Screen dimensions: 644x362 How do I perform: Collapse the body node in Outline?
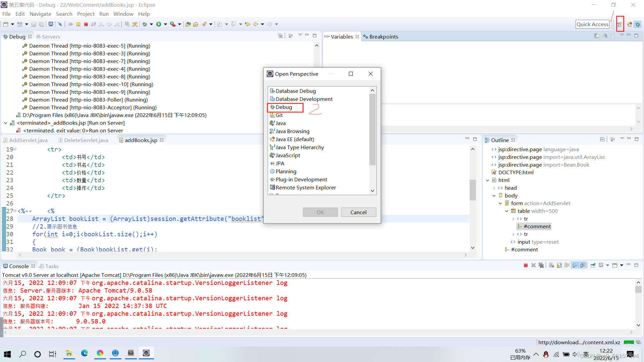493,195
